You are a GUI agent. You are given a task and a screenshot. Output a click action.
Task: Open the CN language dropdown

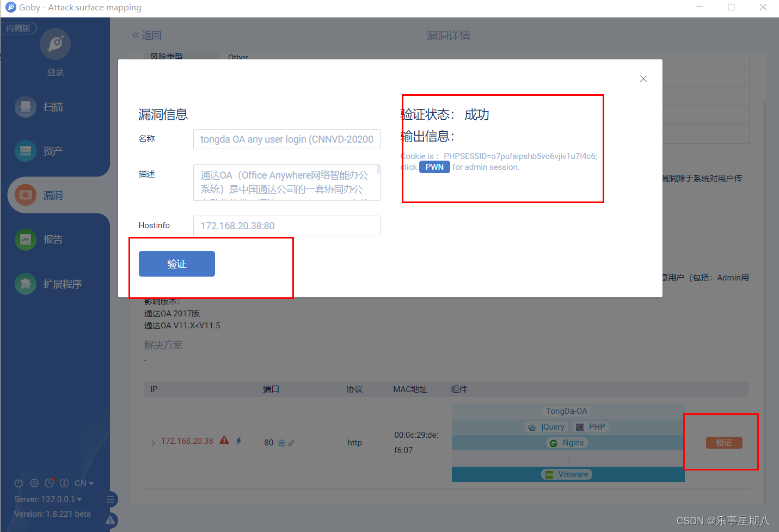[x=84, y=484]
